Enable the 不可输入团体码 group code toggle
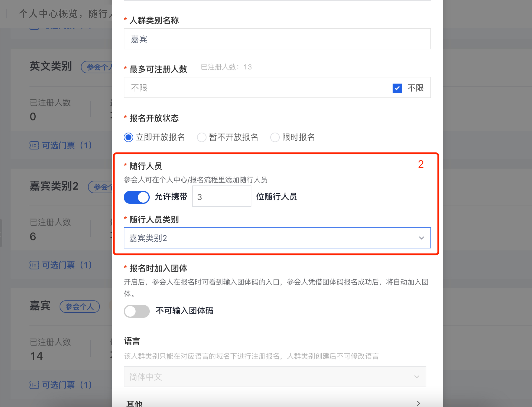 tap(136, 311)
